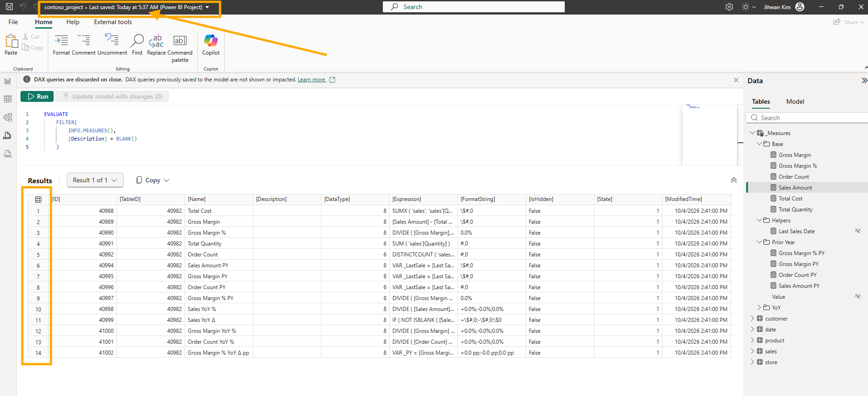Switch to Model view in left sidebar
Viewport: 868px width, 396px height.
click(x=8, y=117)
